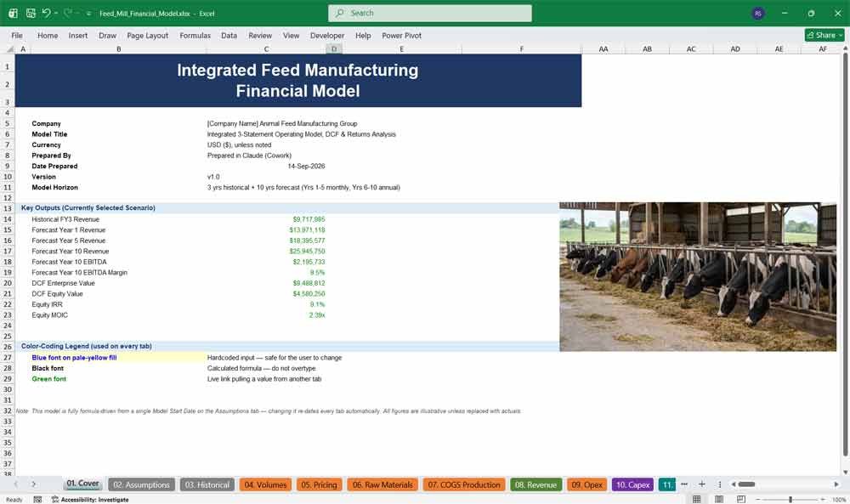
Task: Click the user account avatar
Action: (x=758, y=13)
